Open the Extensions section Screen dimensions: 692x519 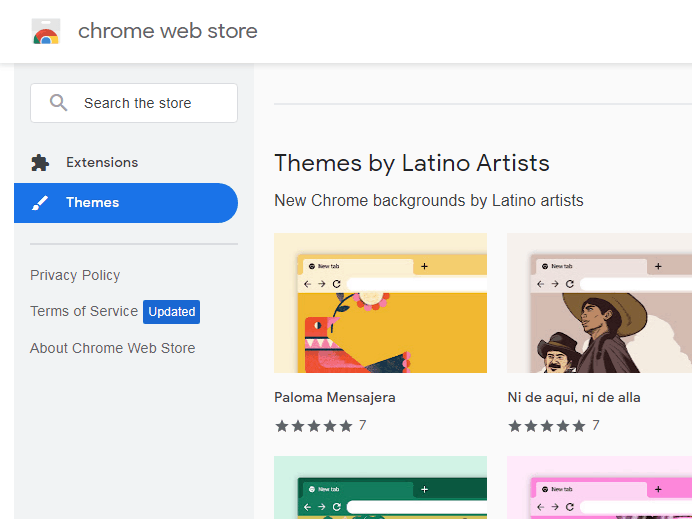coord(102,162)
